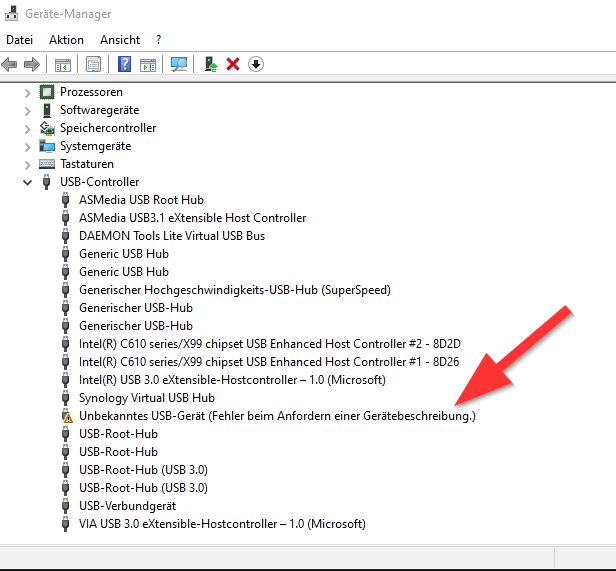Viewport: 616px width, 571px height.
Task: Select the Speichercontroller category label
Action: [x=108, y=128]
